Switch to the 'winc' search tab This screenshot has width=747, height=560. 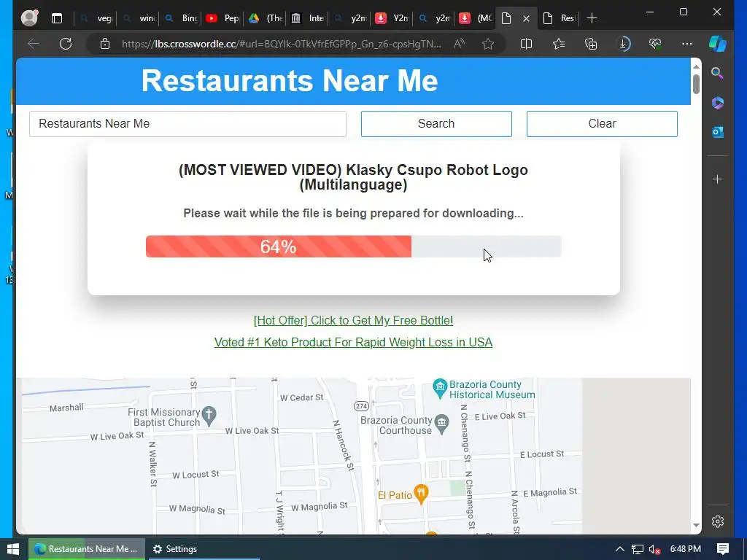tap(138, 18)
